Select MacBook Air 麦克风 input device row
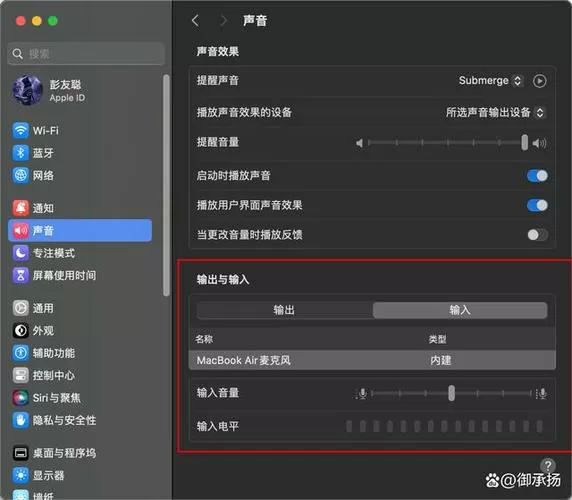 [372, 360]
